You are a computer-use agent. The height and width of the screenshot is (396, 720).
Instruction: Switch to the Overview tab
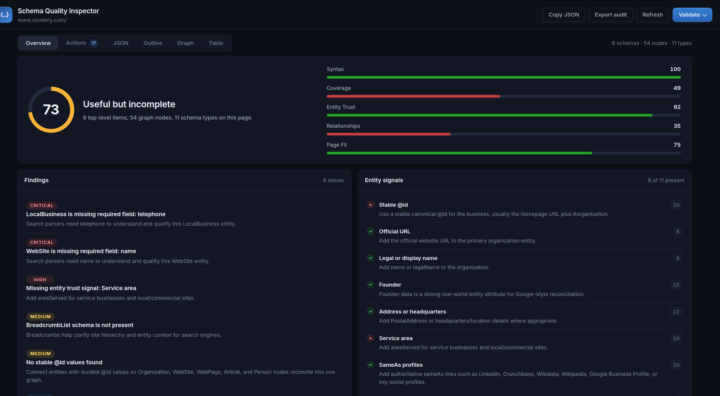(38, 43)
